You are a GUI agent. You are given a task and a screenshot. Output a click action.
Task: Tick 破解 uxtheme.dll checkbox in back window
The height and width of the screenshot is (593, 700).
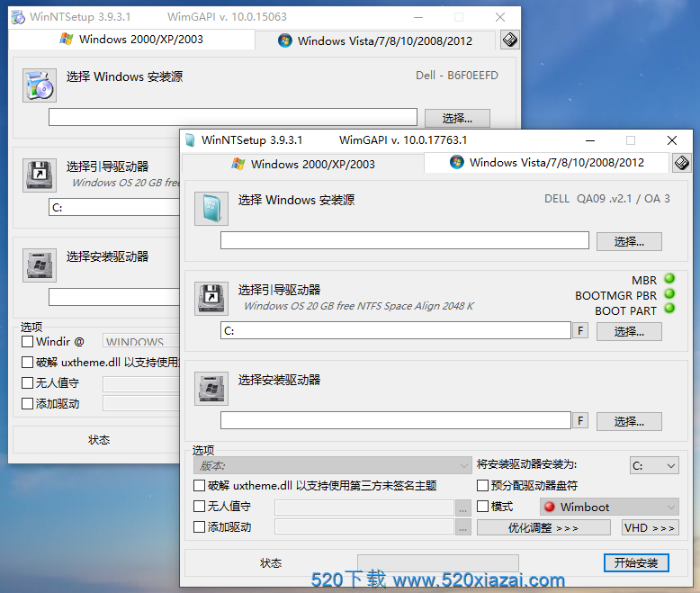coord(27,362)
